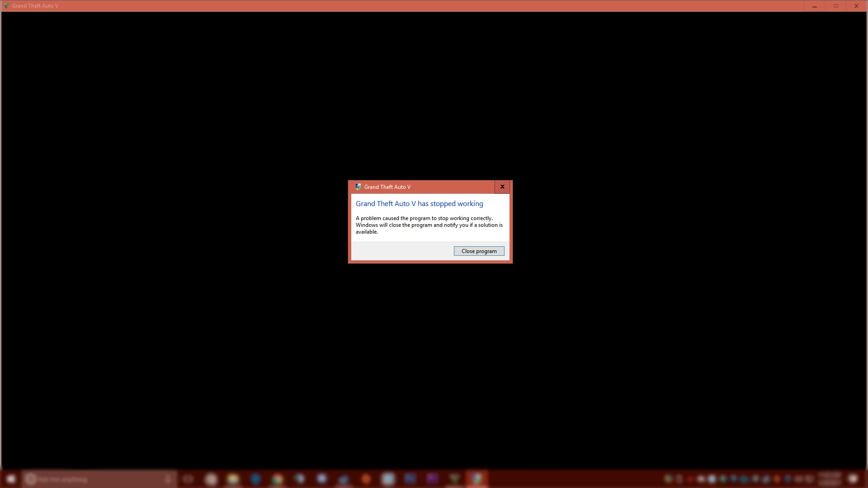Click the Close program button

tap(479, 251)
